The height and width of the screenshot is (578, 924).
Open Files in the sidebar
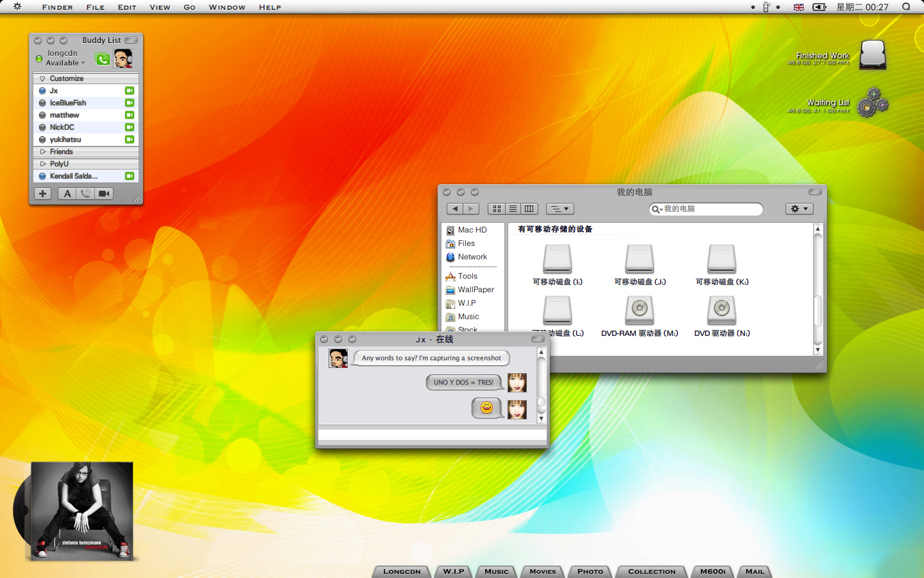click(461, 243)
